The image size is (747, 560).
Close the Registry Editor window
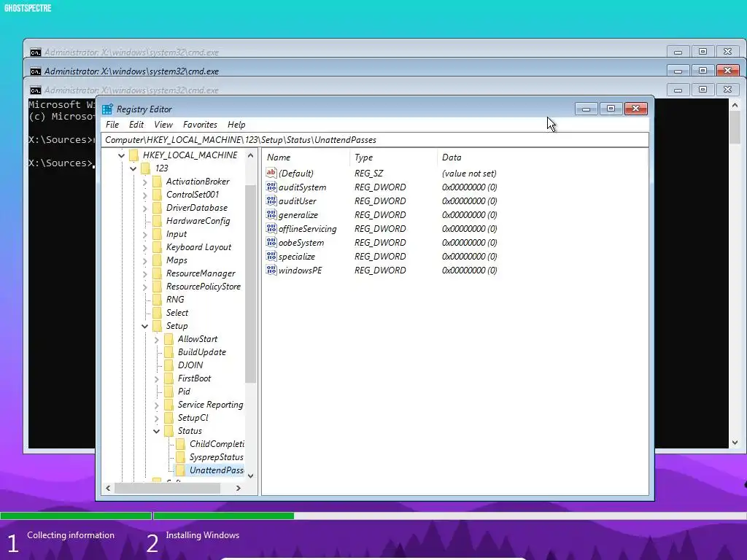click(x=635, y=109)
